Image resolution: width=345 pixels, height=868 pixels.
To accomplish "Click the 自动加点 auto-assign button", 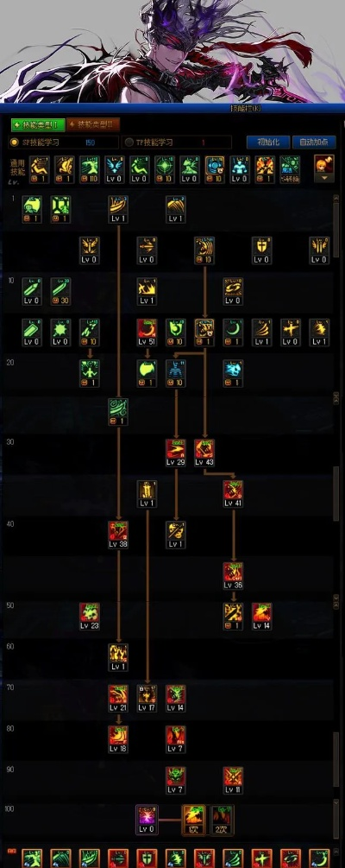I will (314, 143).
